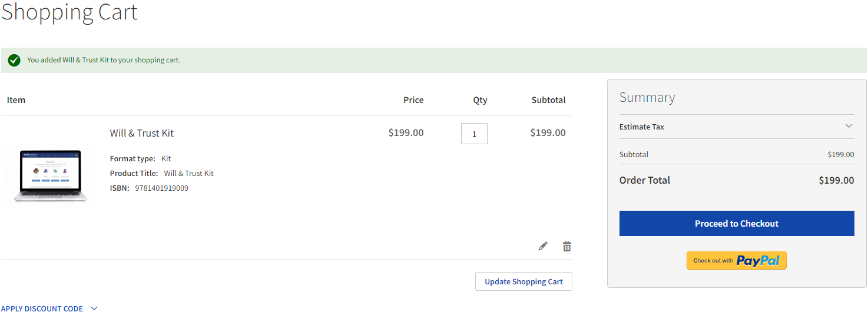Click the added-to-cart success message text
Screen dimensions: 868x322
[104, 60]
